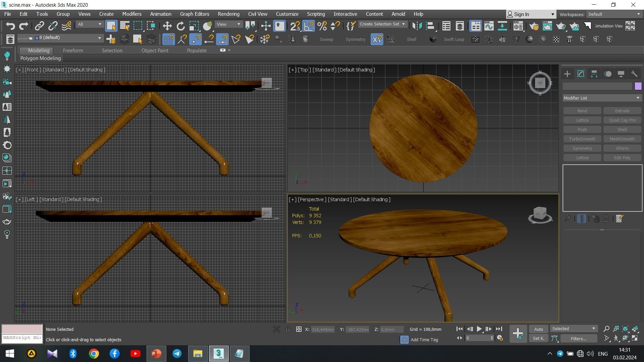The image size is (644, 362).
Task: Toggle Spinner Snap
Action: click(335, 26)
